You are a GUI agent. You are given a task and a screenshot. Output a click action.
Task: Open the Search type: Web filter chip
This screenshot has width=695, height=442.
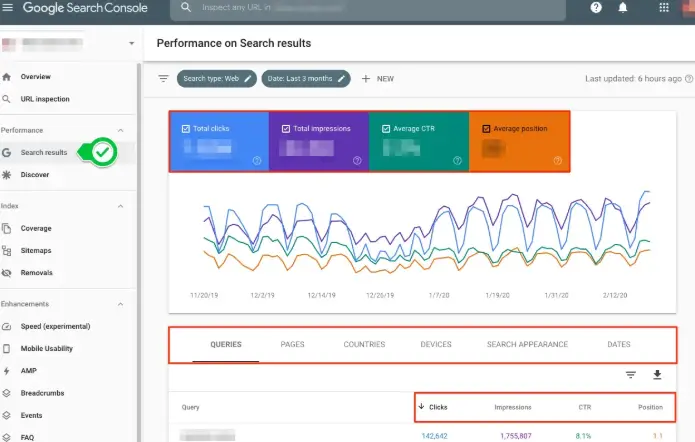coord(217,79)
